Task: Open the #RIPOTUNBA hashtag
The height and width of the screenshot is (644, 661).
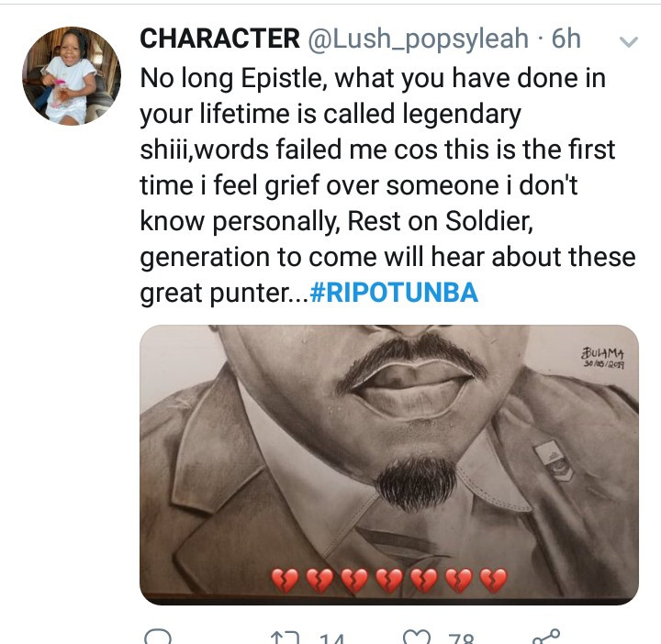Action: point(394,293)
